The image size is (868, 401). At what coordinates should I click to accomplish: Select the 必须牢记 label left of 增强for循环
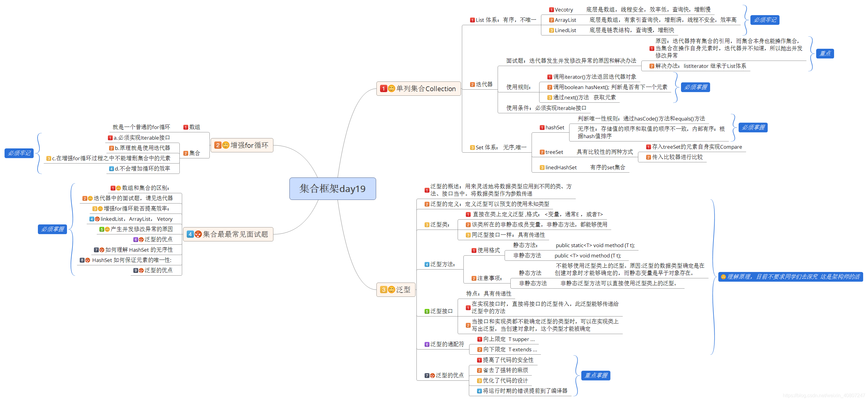coord(19,153)
